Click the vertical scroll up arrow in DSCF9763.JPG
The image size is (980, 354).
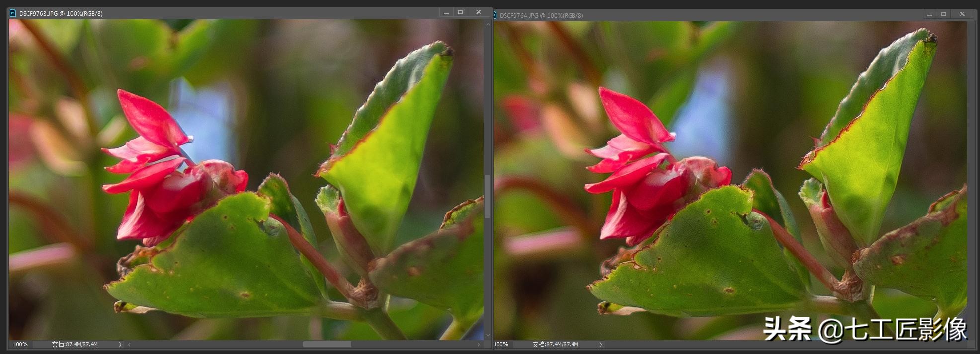point(488,24)
